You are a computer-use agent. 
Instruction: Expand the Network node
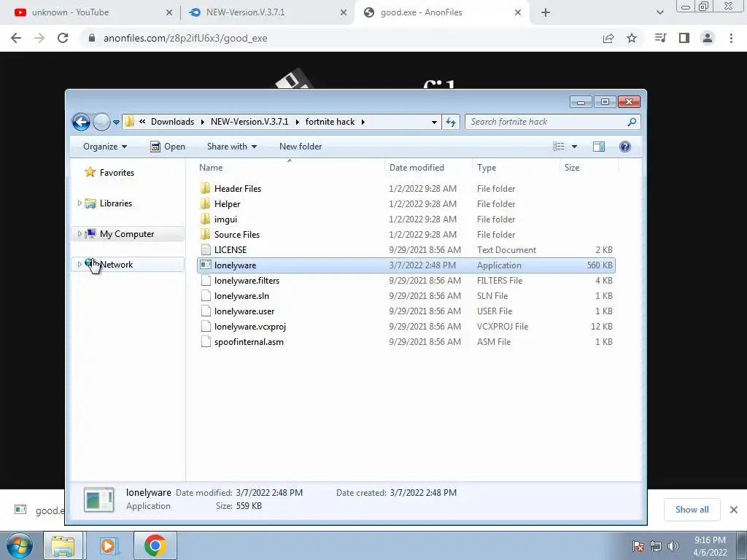point(80,264)
